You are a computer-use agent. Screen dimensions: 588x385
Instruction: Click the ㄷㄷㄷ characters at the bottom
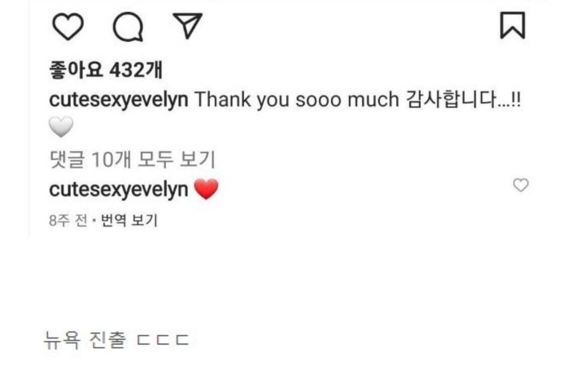(x=163, y=340)
